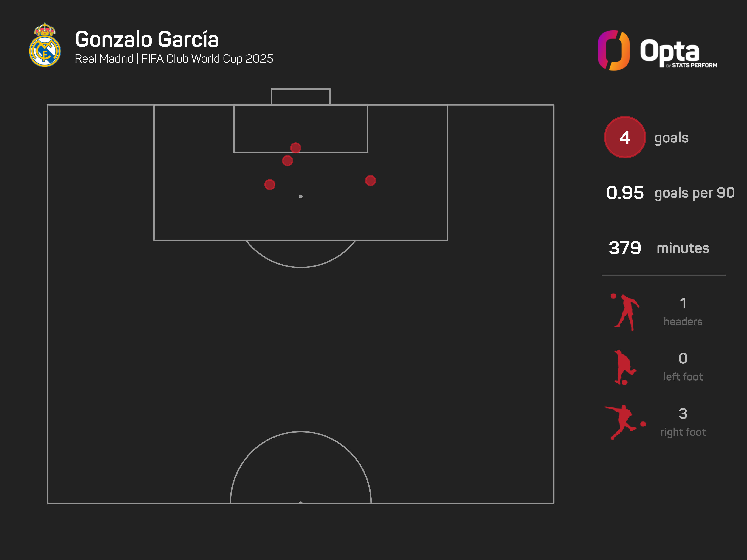Viewport: 747px width, 560px height.
Task: Click the Gonzalo García player name title
Action: pos(147,40)
